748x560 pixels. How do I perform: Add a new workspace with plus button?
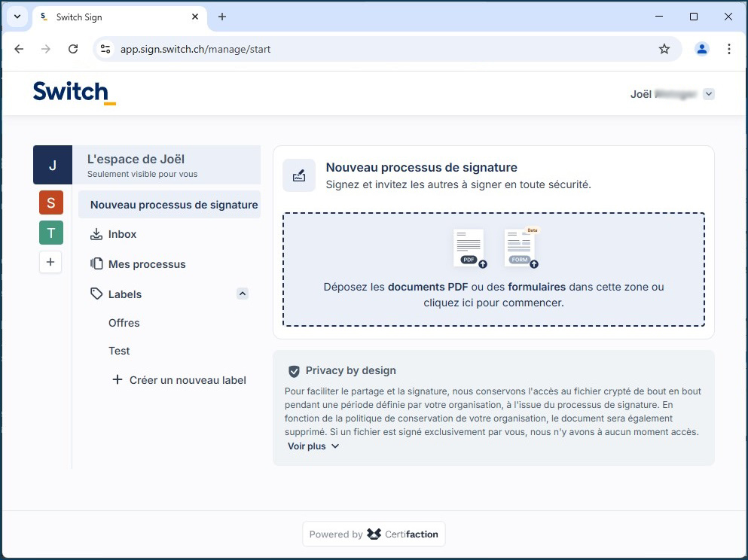pyautogui.click(x=50, y=262)
